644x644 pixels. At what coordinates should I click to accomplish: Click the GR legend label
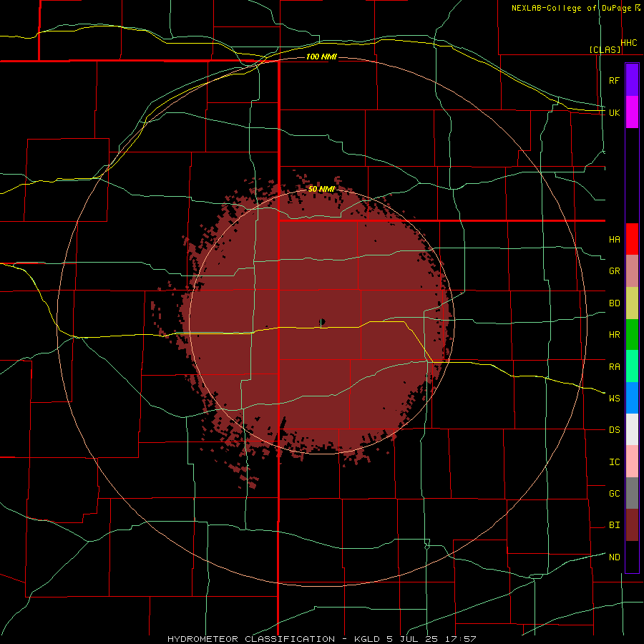[615, 271]
